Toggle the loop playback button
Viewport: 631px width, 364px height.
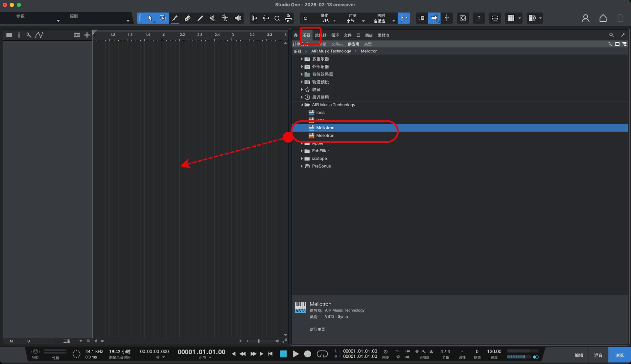[x=322, y=354]
